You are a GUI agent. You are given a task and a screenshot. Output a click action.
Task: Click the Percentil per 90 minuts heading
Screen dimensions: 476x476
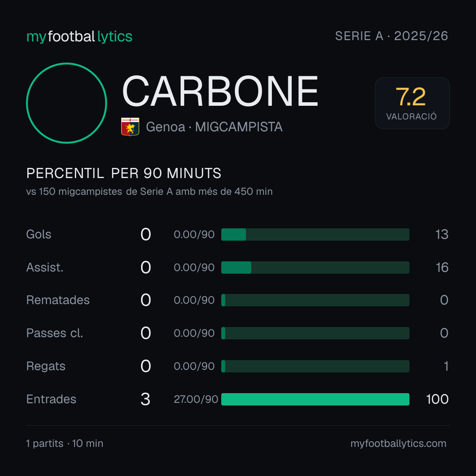pyautogui.click(x=123, y=173)
